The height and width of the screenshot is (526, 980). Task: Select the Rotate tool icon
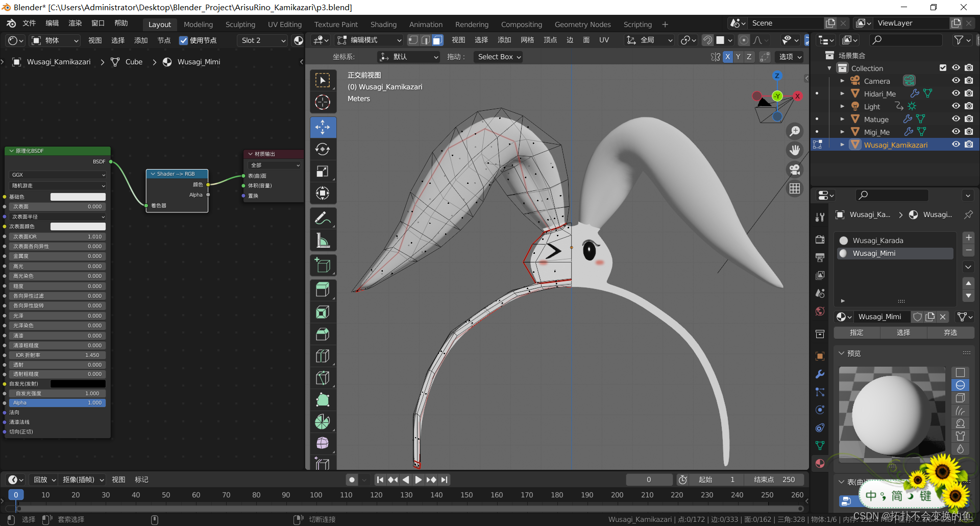coord(323,149)
